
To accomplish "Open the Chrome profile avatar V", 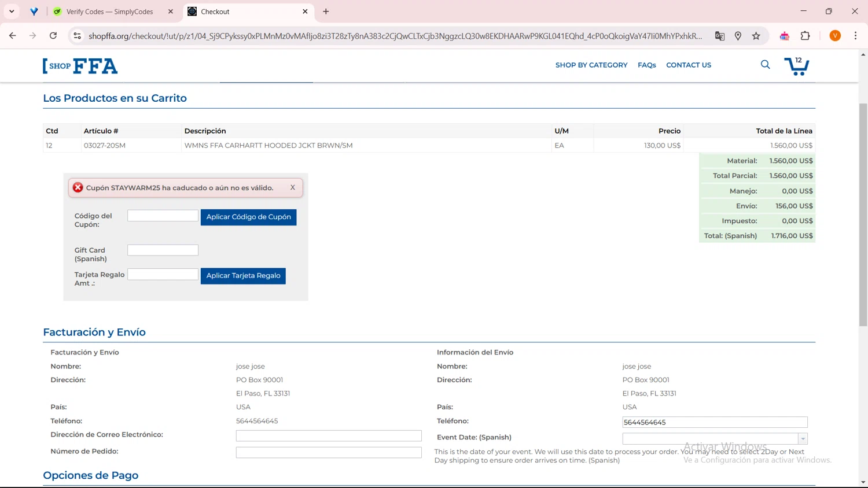I will coord(835,36).
